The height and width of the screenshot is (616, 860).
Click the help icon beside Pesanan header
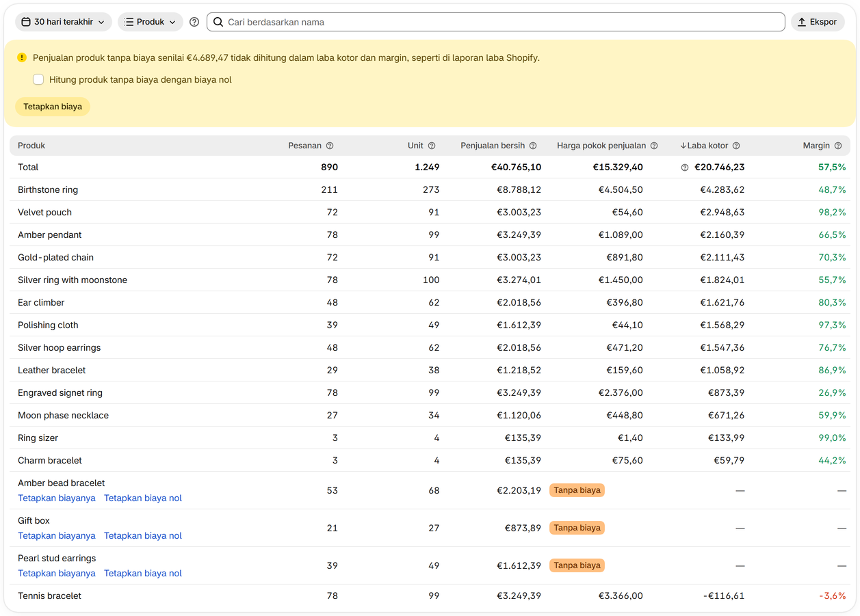click(330, 146)
